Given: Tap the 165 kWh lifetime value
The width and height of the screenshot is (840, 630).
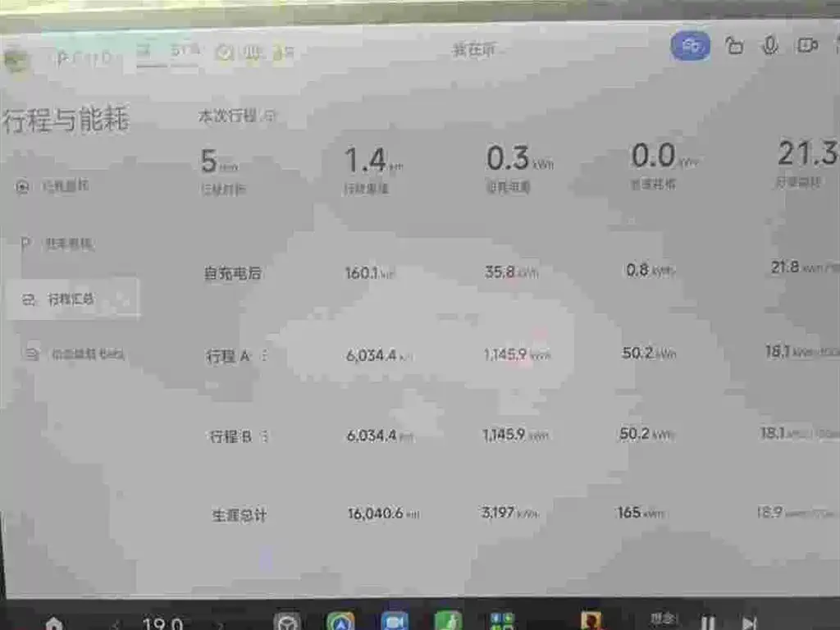Looking at the screenshot, I should tap(641, 513).
